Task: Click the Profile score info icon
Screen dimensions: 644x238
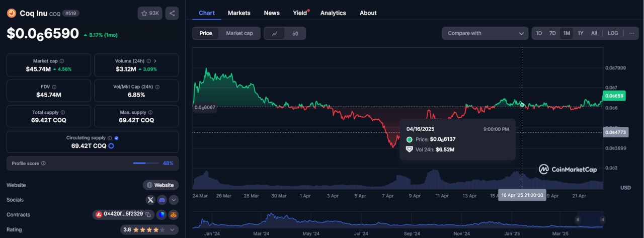Action: tap(43, 163)
